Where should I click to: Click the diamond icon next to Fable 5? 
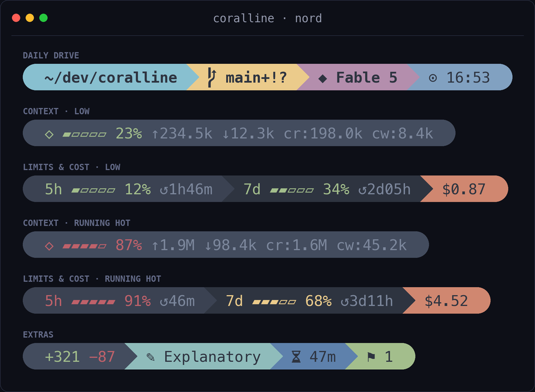[x=322, y=79]
